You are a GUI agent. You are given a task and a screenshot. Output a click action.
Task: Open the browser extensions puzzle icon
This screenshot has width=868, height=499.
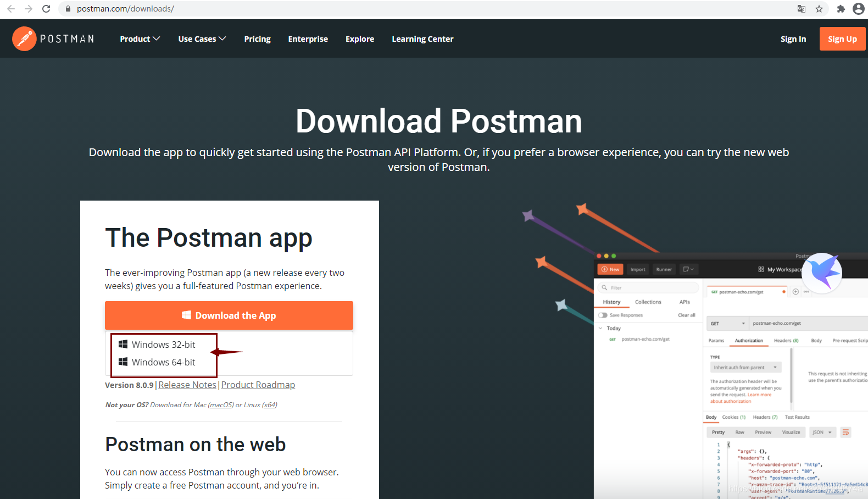pyautogui.click(x=841, y=9)
